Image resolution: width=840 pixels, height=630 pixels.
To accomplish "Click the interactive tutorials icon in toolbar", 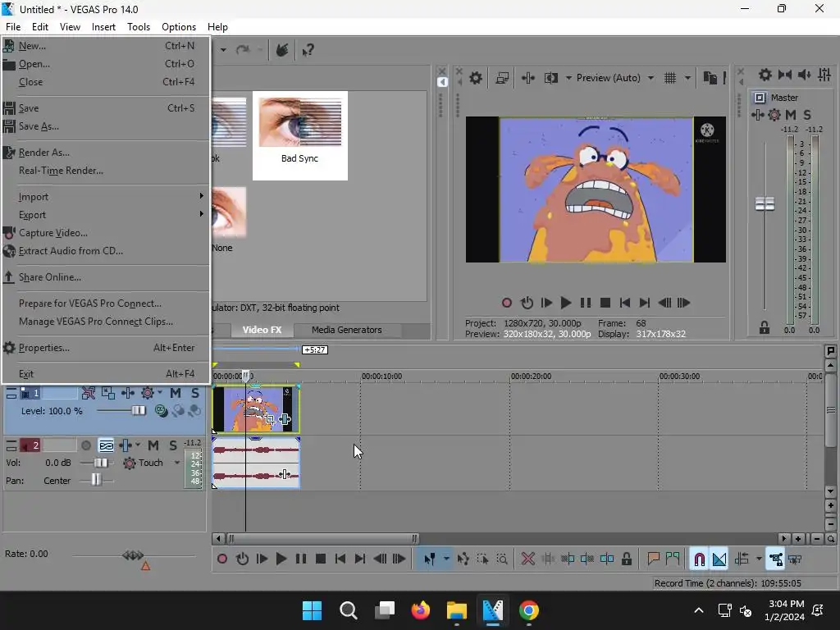I will click(282, 50).
